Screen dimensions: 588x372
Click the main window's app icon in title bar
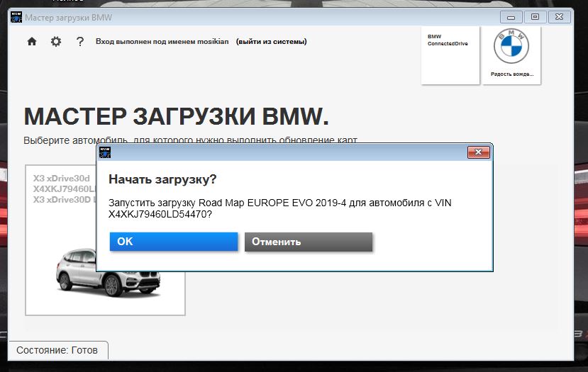click(16, 17)
